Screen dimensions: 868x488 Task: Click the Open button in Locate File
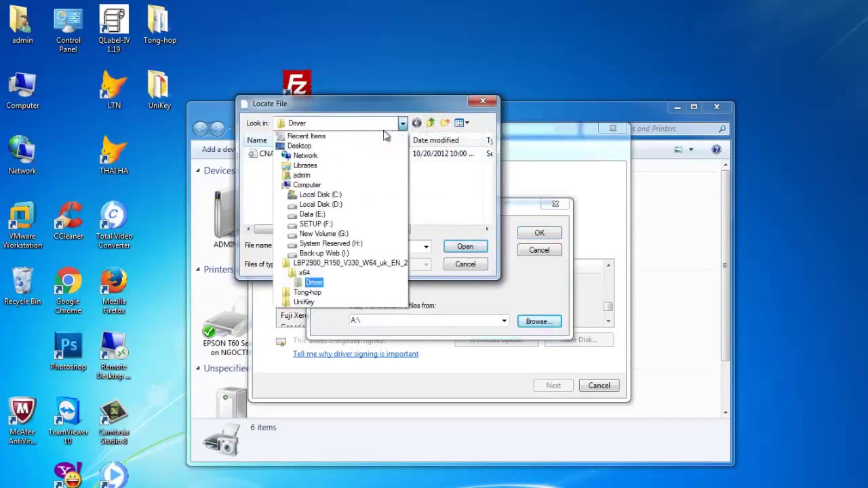tap(465, 246)
